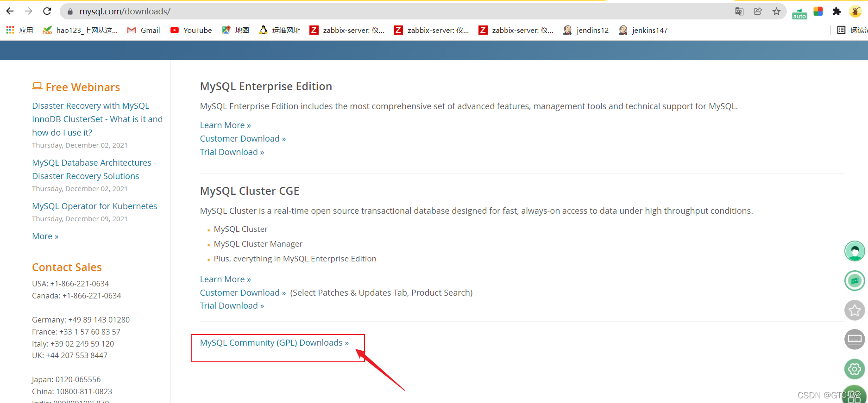The image size is (868, 403).
Task: Click More » under Free Webinars
Action: tap(45, 236)
